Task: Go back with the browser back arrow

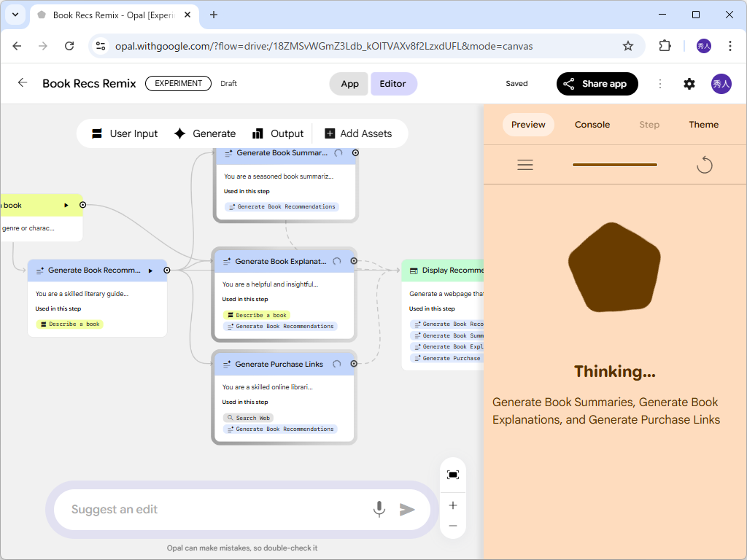Action: coord(18,46)
